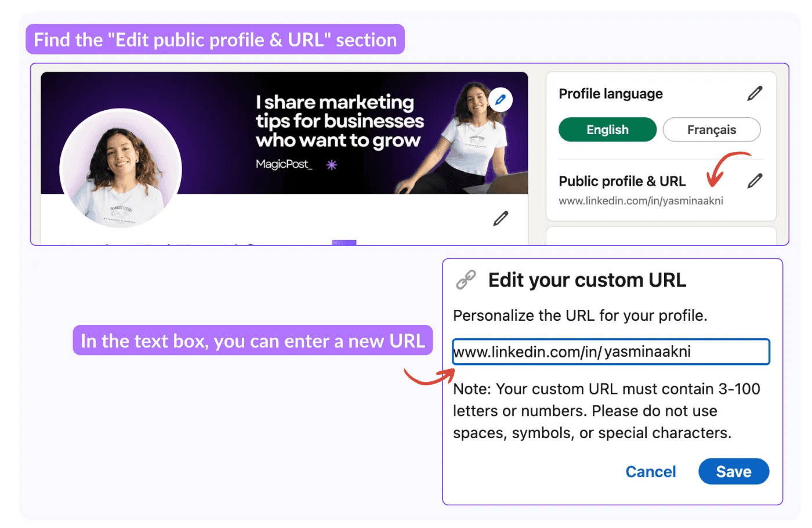The height and width of the screenshot is (528, 812).
Task: Open the circular profile photo
Action: tap(121, 169)
